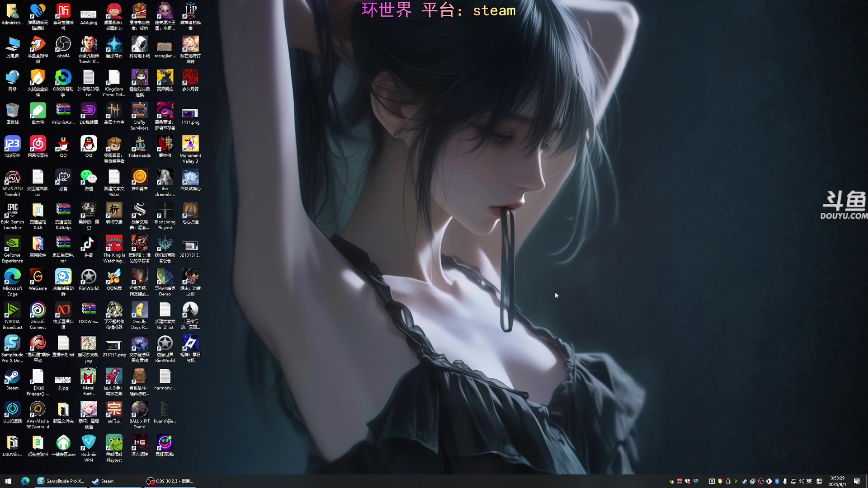Launch Bladesong Playtest icon

(165, 216)
